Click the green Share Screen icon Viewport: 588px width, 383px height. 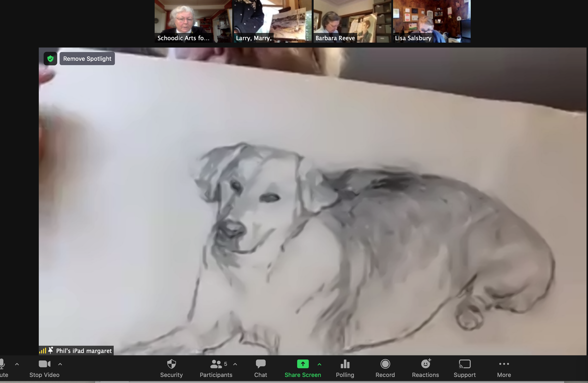coord(303,364)
